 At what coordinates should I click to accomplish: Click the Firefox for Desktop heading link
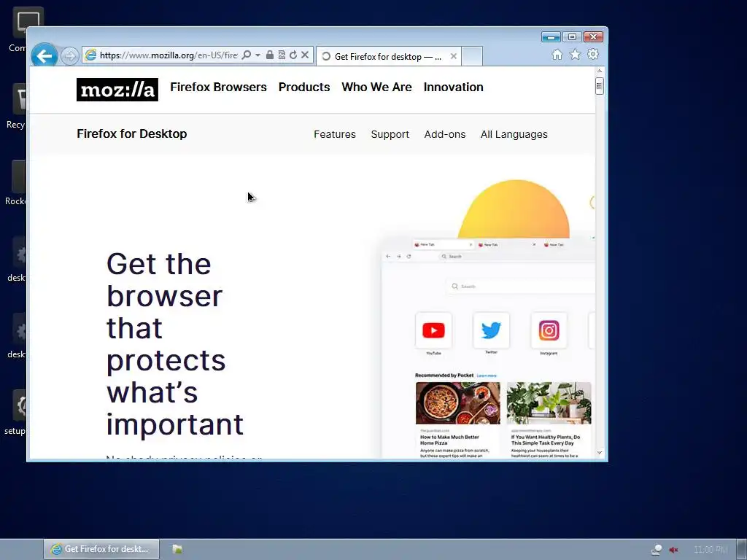click(132, 134)
